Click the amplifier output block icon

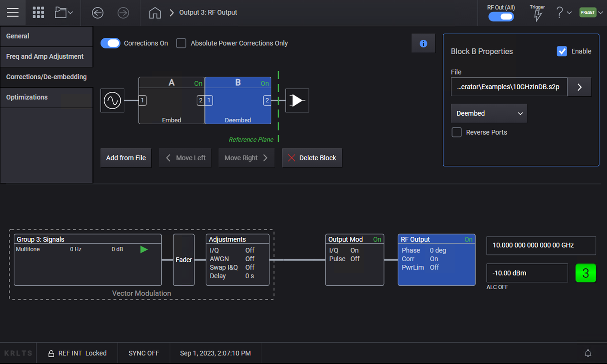(x=297, y=100)
